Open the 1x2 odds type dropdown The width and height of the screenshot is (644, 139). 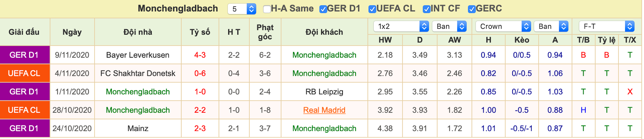click(x=401, y=26)
